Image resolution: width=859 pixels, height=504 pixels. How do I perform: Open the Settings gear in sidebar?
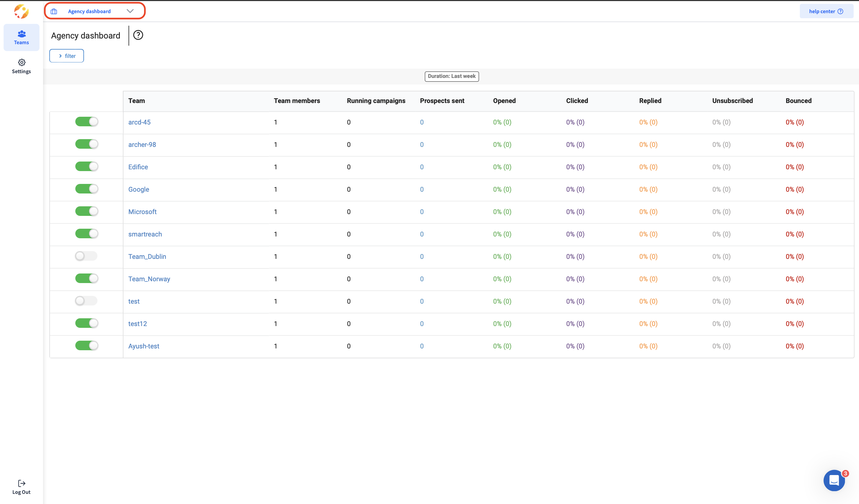coord(22,63)
